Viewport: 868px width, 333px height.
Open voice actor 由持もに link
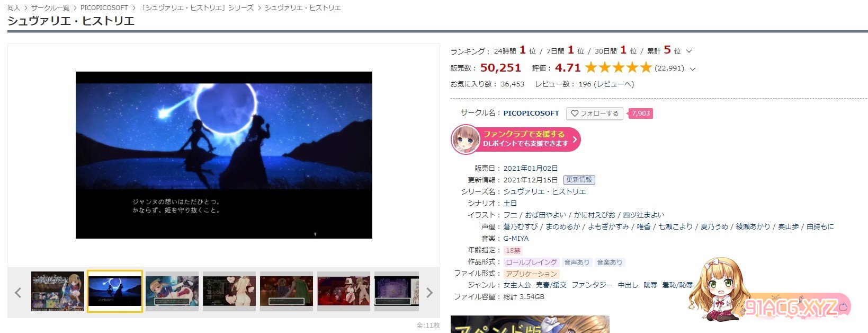pos(820,226)
